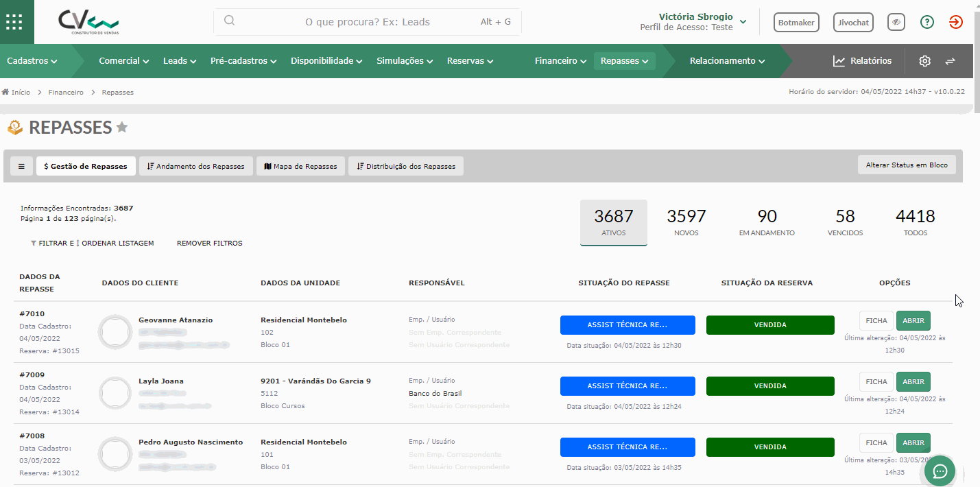Viewport: 980px width, 487px height.
Task: Expand the Leads menu
Action: coord(180,61)
